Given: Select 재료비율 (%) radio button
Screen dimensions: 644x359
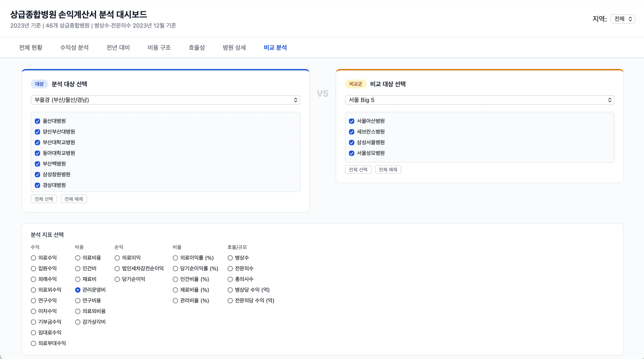Looking at the screenshot, I should click(176, 290).
